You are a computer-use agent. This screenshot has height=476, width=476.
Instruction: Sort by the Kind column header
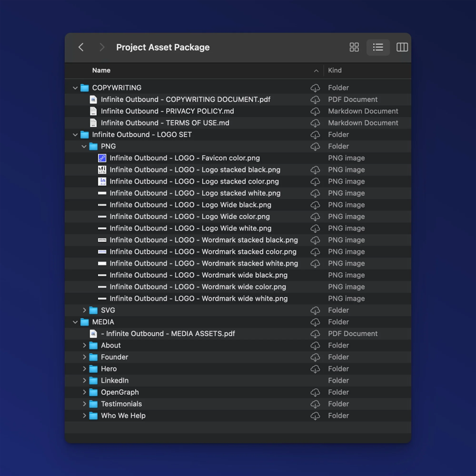point(335,70)
